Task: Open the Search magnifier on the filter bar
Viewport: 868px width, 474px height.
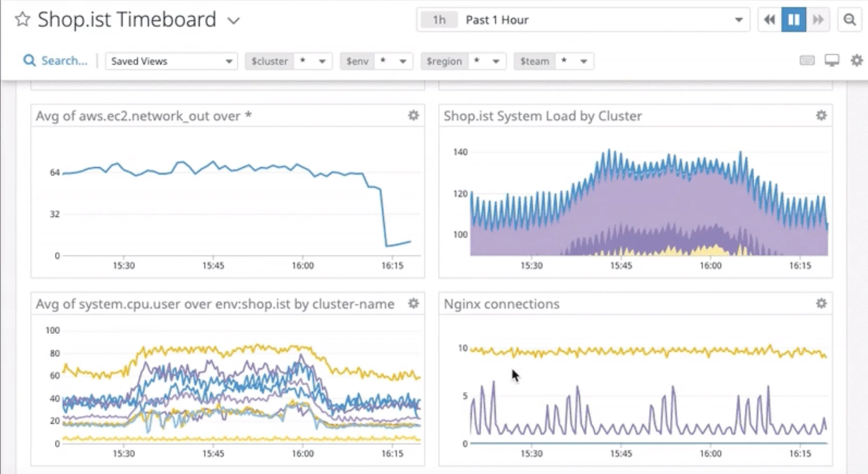Action: tap(30, 61)
